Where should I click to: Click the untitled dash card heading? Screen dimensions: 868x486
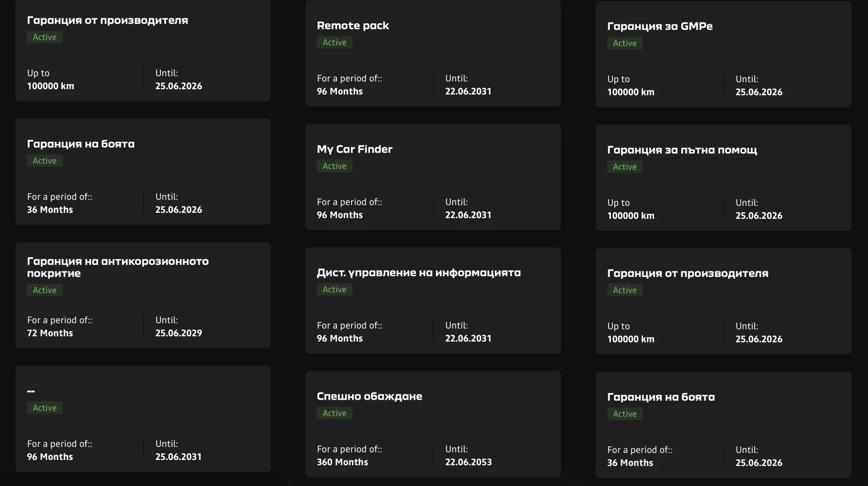pyautogui.click(x=31, y=391)
